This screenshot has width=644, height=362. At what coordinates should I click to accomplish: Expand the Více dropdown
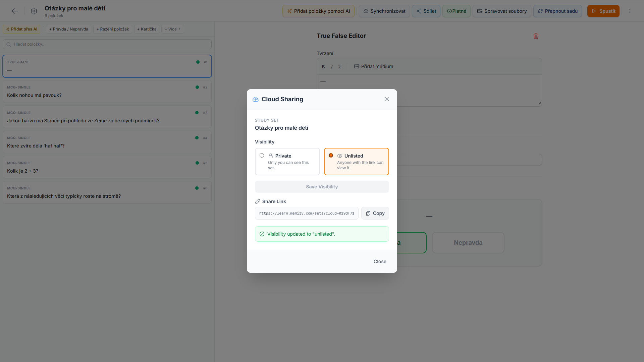click(x=172, y=29)
